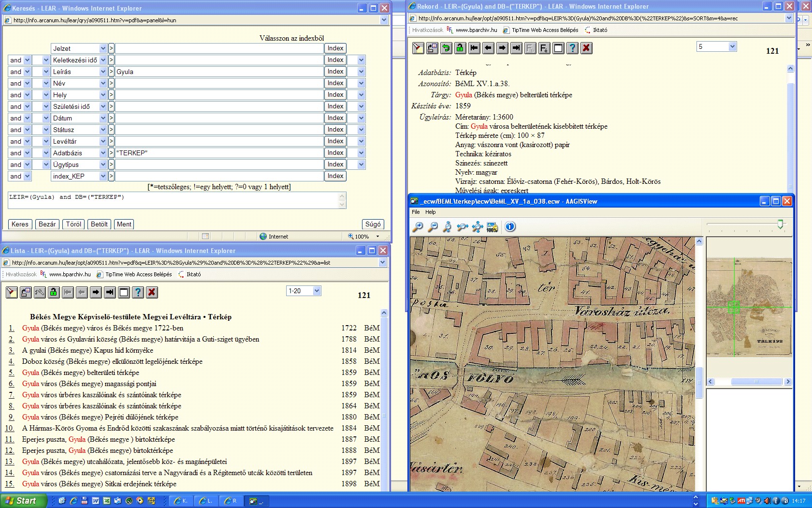
Task: Click the Töröl button
Action: (73, 224)
